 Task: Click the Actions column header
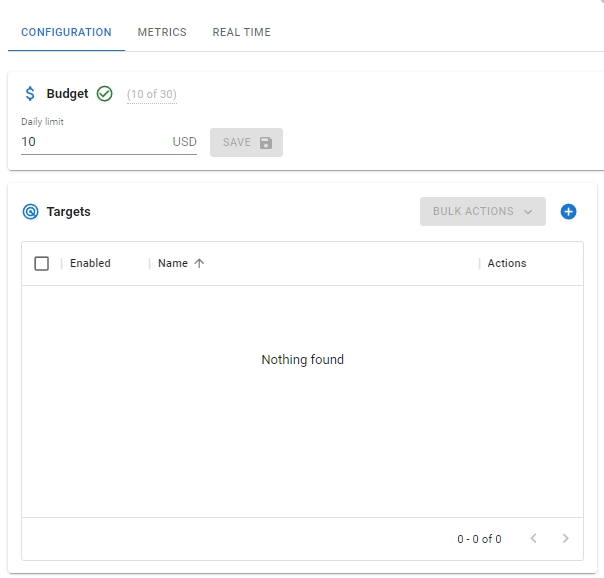(x=506, y=263)
